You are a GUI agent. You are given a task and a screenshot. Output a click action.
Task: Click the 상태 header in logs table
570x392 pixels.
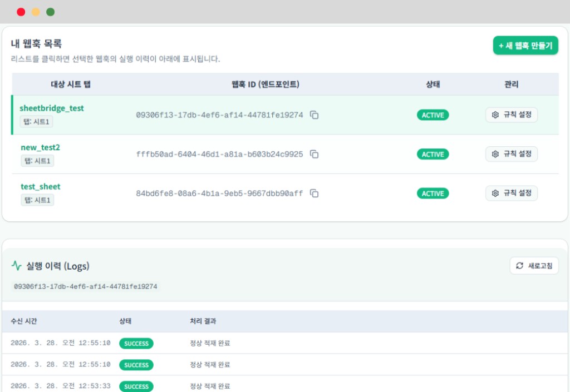point(125,321)
